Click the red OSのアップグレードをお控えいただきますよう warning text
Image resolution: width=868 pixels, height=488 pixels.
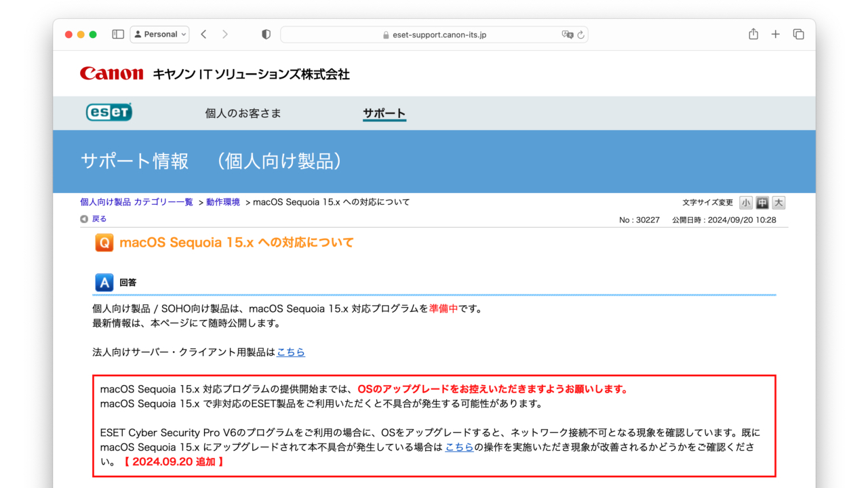493,389
